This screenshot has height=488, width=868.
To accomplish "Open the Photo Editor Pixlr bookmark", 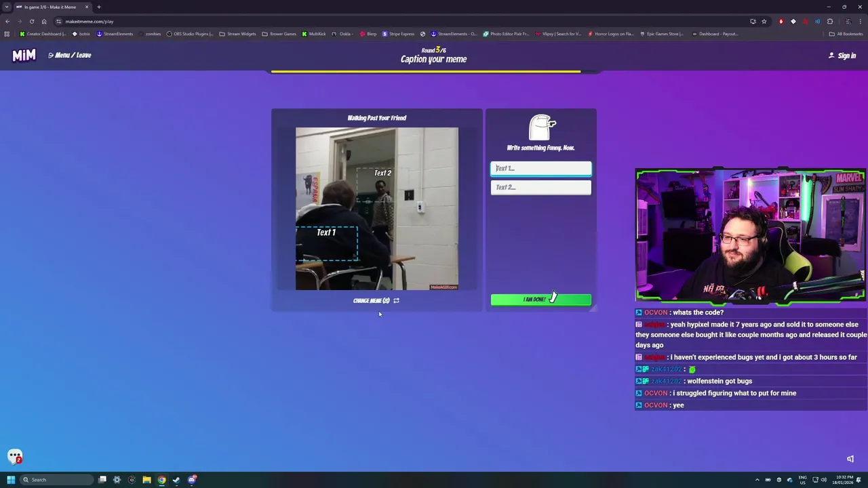I will click(x=506, y=34).
